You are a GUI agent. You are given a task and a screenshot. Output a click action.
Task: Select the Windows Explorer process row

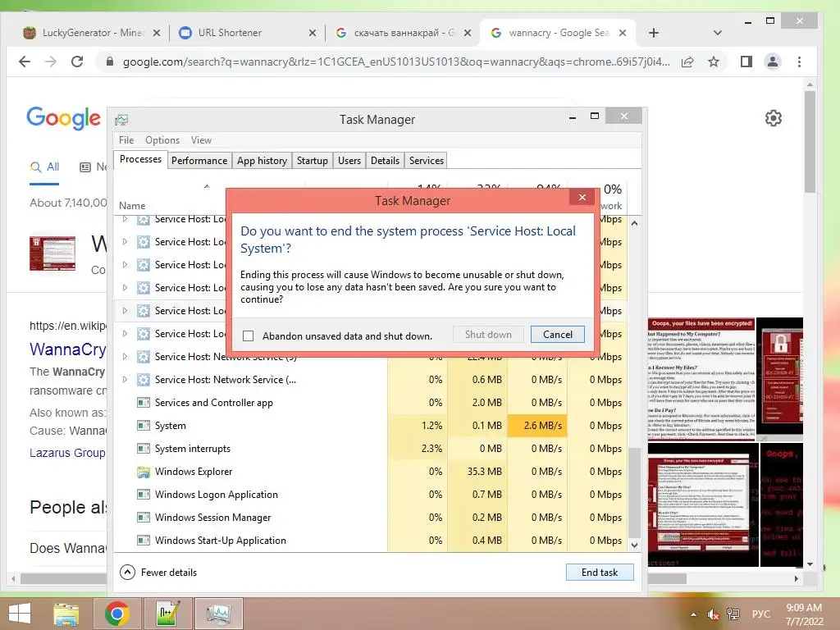pyautogui.click(x=370, y=472)
